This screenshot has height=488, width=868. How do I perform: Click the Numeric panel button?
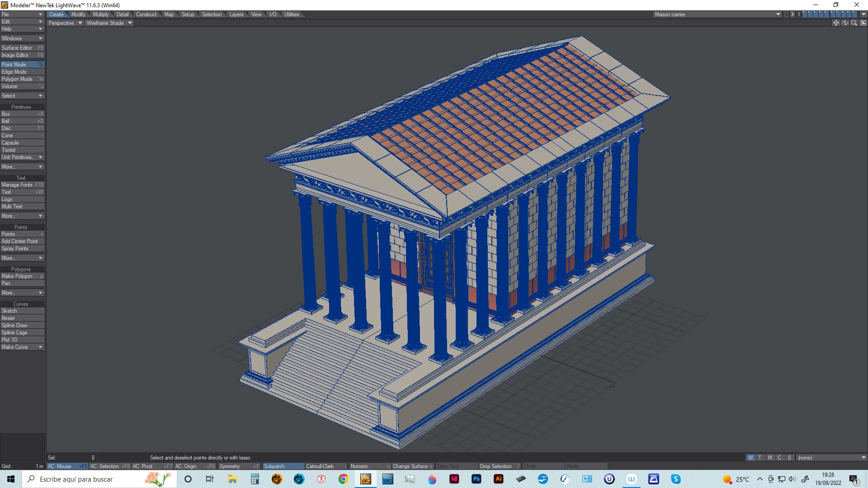tap(370, 466)
